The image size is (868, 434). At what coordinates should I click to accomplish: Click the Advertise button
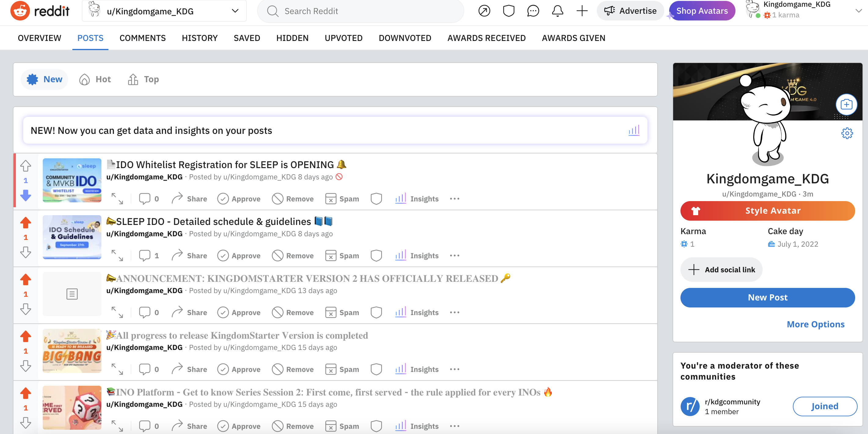click(630, 11)
